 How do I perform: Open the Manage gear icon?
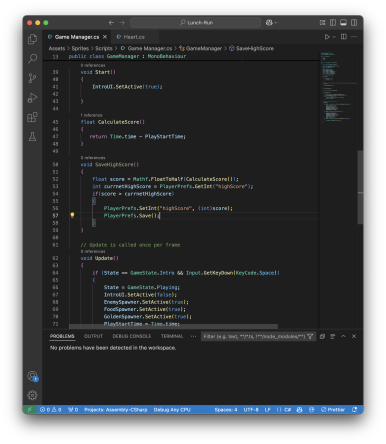pos(32,395)
